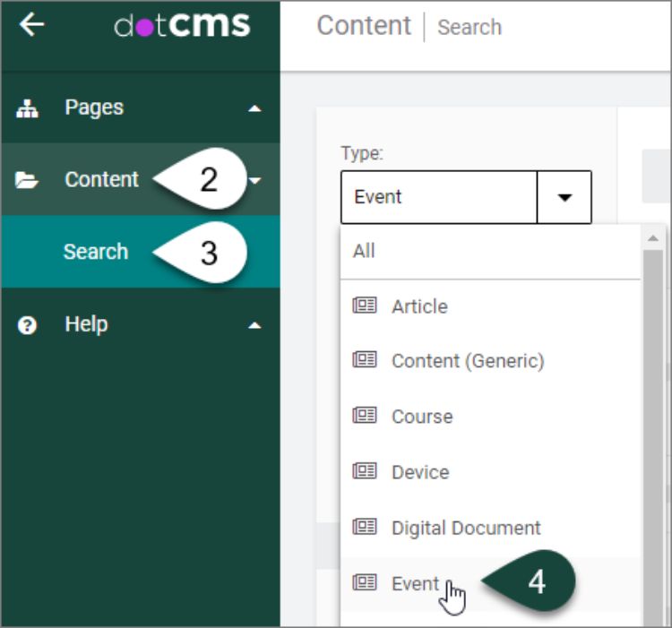The image size is (672, 628).
Task: Click the dropdown list vertical scrollbar
Action: 653,403
